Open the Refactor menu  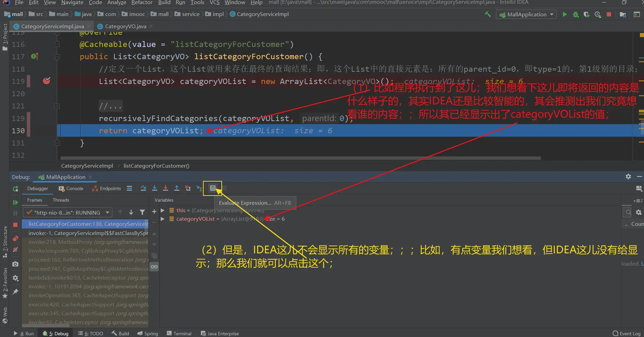142,3
